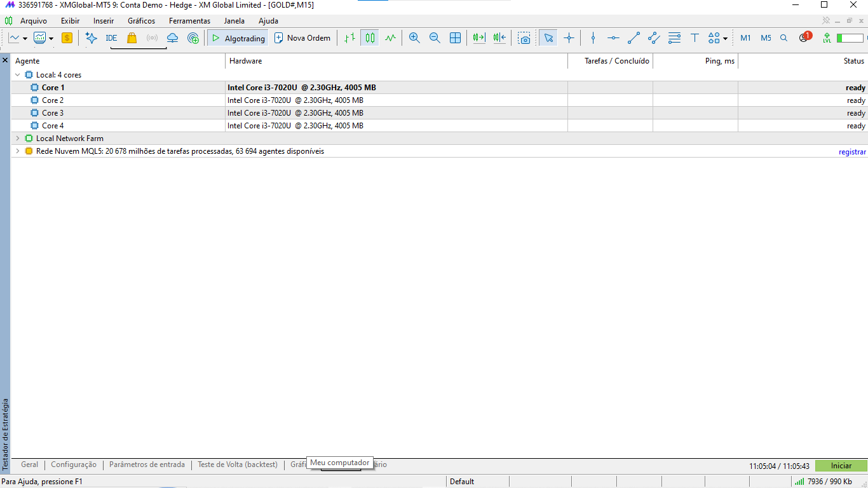868x488 pixels.
Task: Switch to M5 timeframe
Action: [x=766, y=38]
